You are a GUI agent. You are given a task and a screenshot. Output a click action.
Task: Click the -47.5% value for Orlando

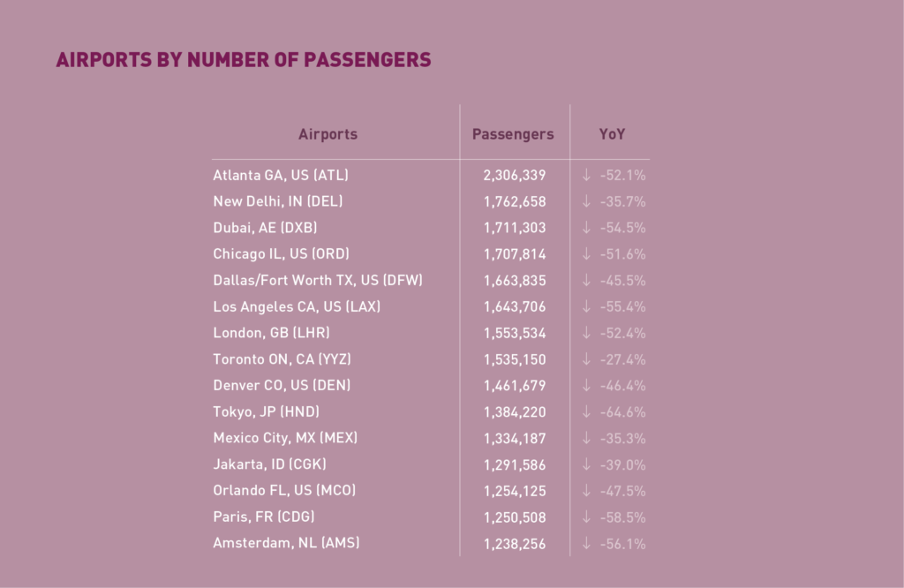[x=622, y=491]
